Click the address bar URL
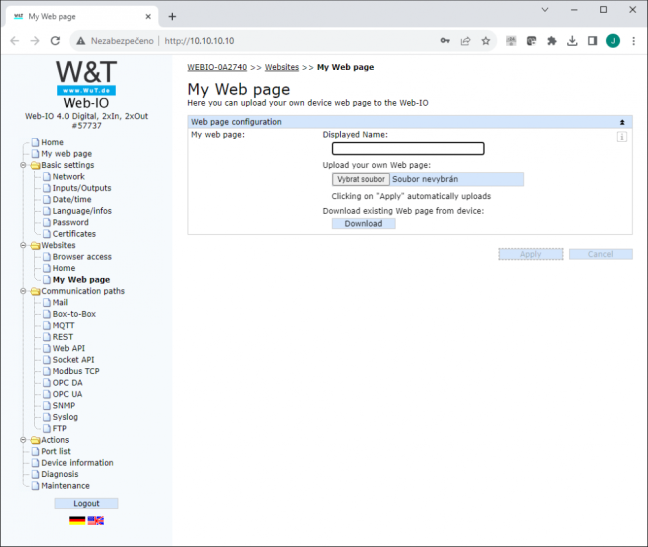The height and width of the screenshot is (547, 648). coord(199,41)
